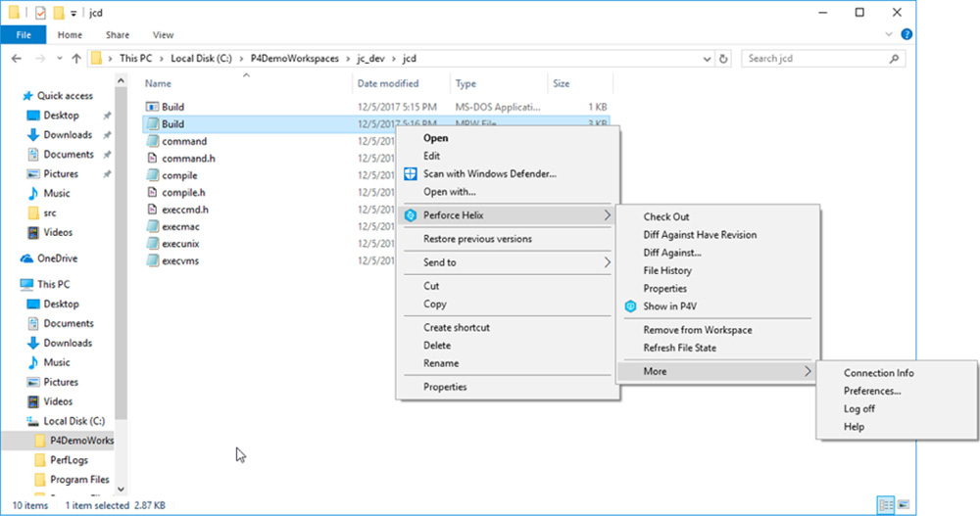Open the address bar history dropdown
Viewport: 980px width, 516px height.
click(x=706, y=59)
